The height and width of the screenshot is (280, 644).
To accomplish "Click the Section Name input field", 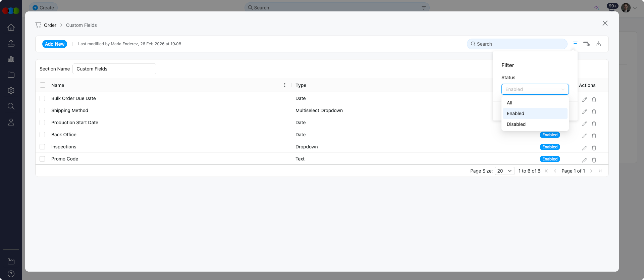I will click(x=114, y=69).
